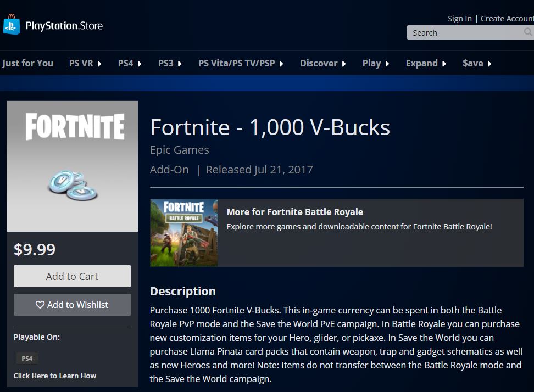
Task: Open the Discover menu item
Action: (x=319, y=63)
